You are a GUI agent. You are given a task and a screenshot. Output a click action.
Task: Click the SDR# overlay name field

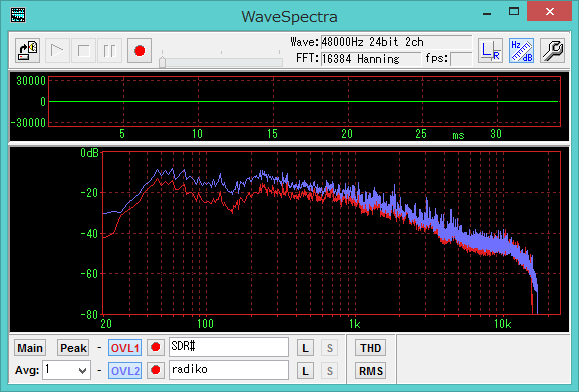click(229, 347)
